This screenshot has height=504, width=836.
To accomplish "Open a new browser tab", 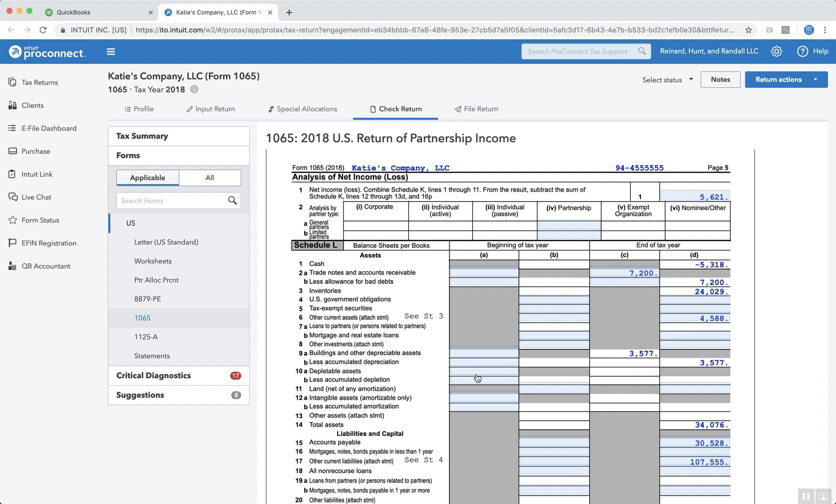I will tap(289, 12).
